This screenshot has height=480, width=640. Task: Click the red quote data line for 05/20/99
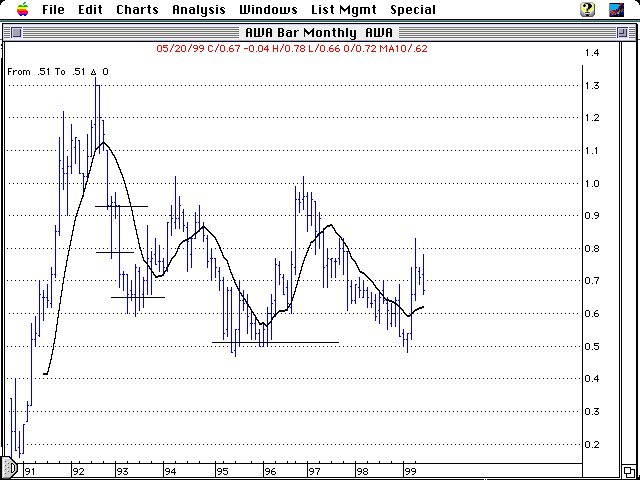tap(292, 49)
